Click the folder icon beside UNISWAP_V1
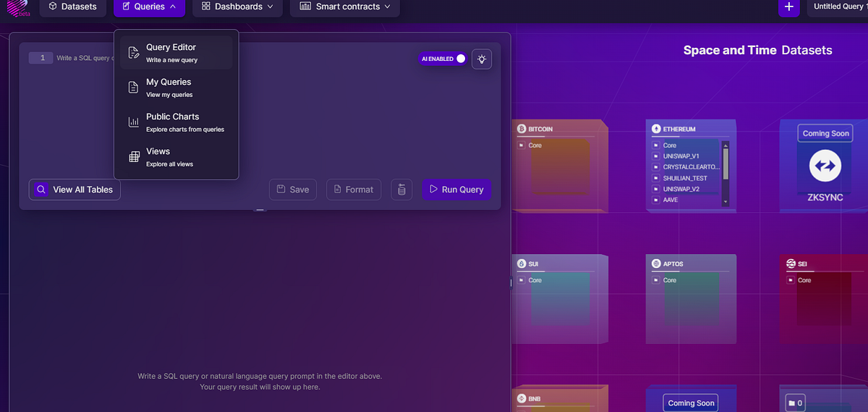 coord(656,156)
